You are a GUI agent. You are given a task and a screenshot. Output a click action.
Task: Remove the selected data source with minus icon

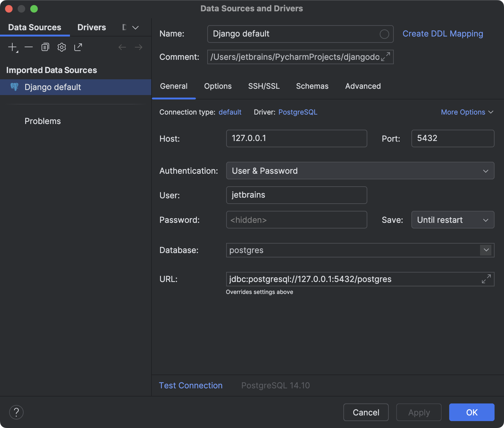click(29, 47)
